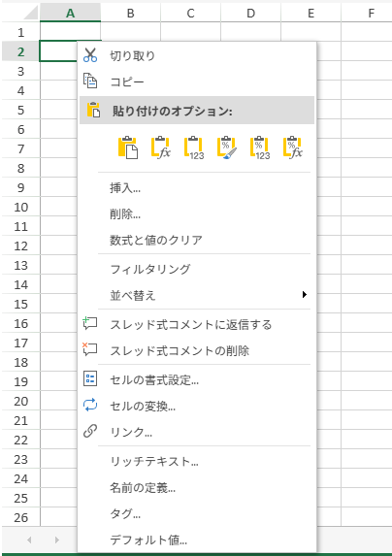
Task: Select 数式と値のクリア
Action: [197, 240]
